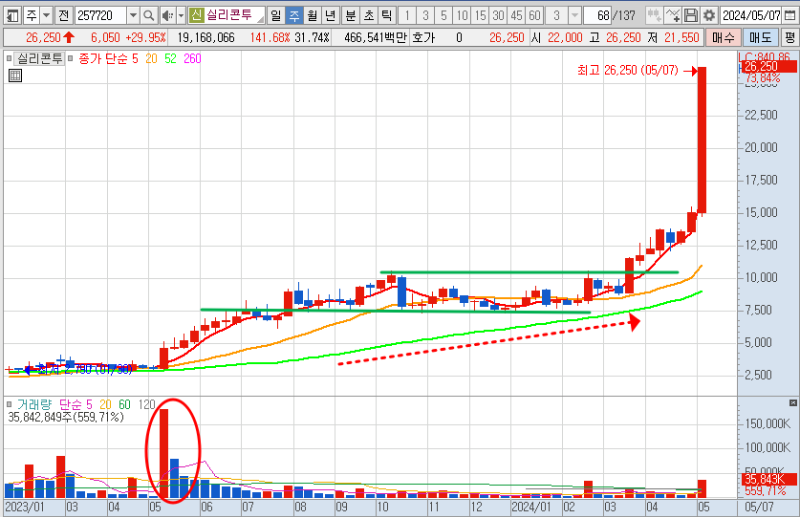The height and width of the screenshot is (517, 800).
Task: Click the volume pane close icon
Action: tap(793, 403)
